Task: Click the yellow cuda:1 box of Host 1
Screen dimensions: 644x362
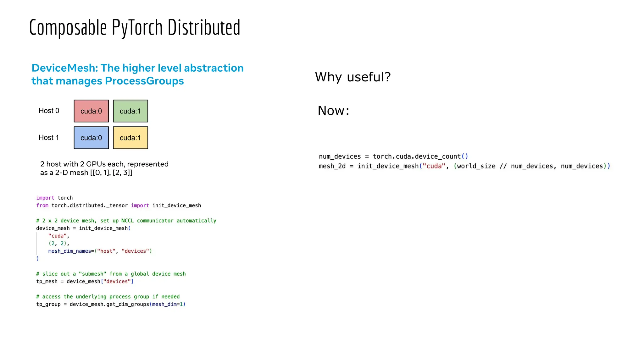Action: pyautogui.click(x=130, y=138)
